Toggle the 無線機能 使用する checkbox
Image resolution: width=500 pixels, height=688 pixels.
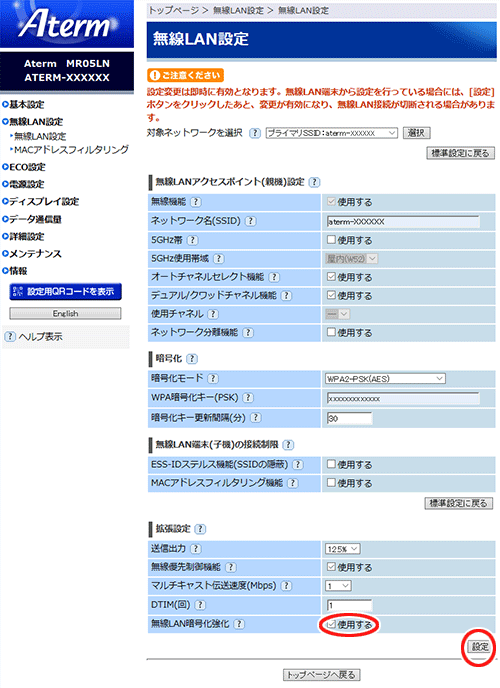click(332, 201)
